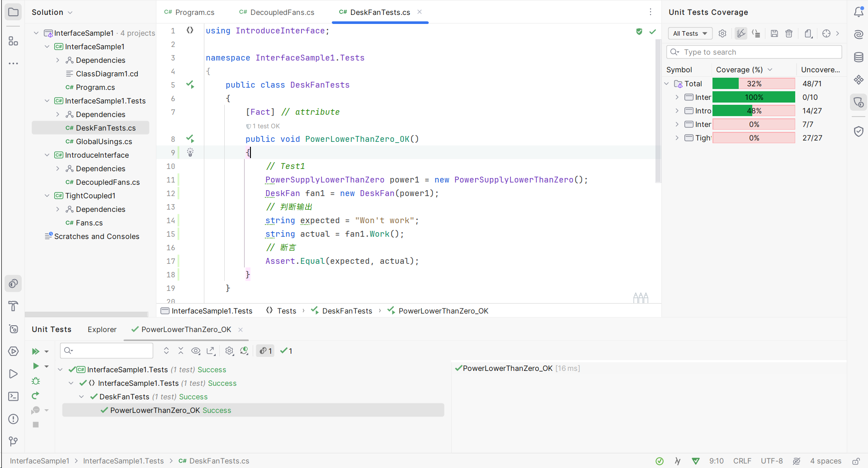Click Export session icon in unit tests
The height and width of the screenshot is (468, 868).
pos(211,351)
